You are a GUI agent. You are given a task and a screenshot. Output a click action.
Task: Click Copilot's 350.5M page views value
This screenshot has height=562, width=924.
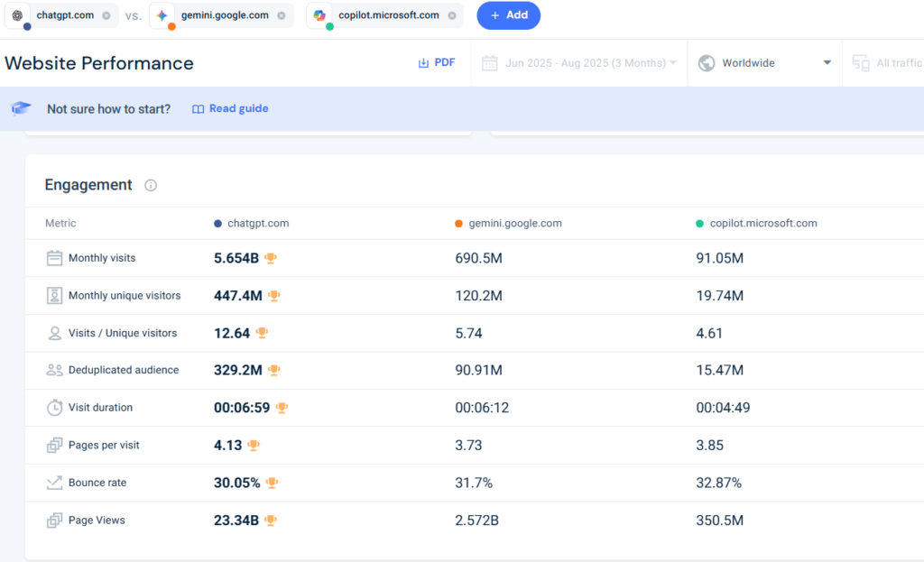(719, 521)
